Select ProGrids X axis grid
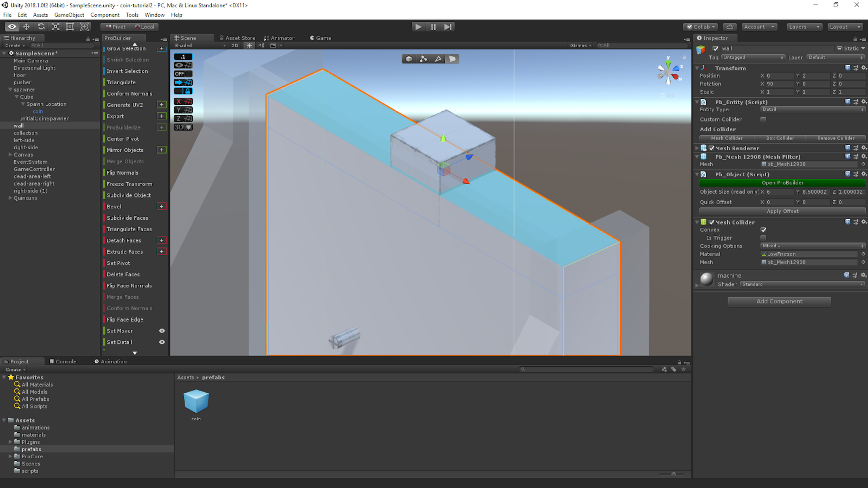Image resolution: width=868 pixels, height=488 pixels. click(183, 101)
